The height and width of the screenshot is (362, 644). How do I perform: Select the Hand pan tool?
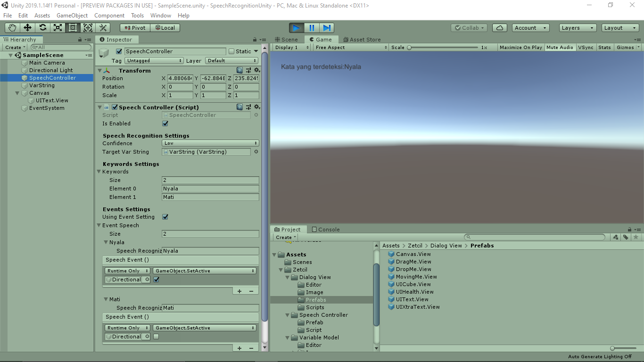point(12,27)
